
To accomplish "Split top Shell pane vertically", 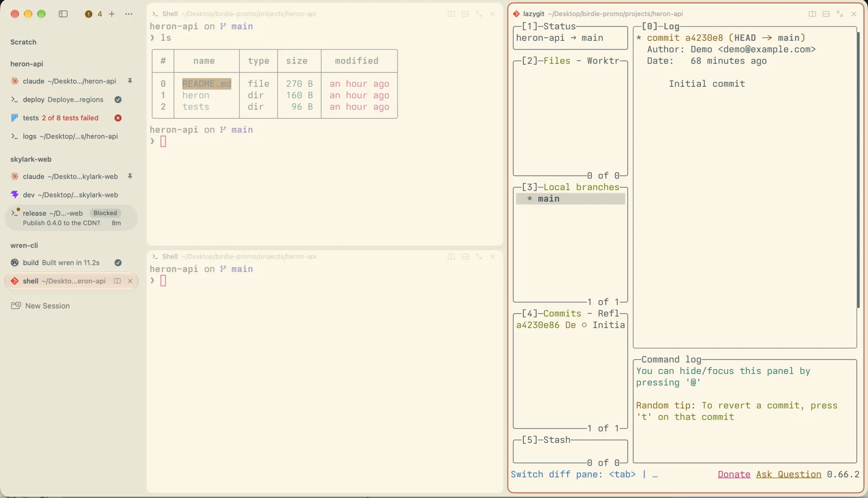I will tap(451, 14).
